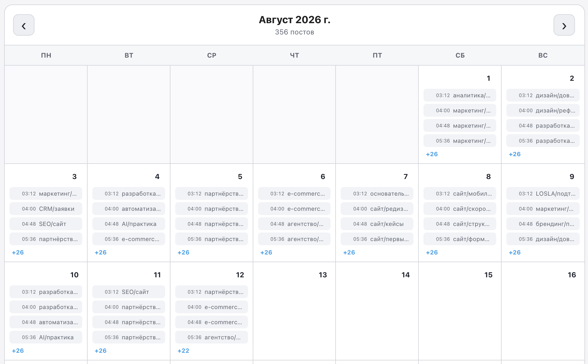Click the day 15 date number
This screenshot has width=588, height=364.
pyautogui.click(x=488, y=275)
